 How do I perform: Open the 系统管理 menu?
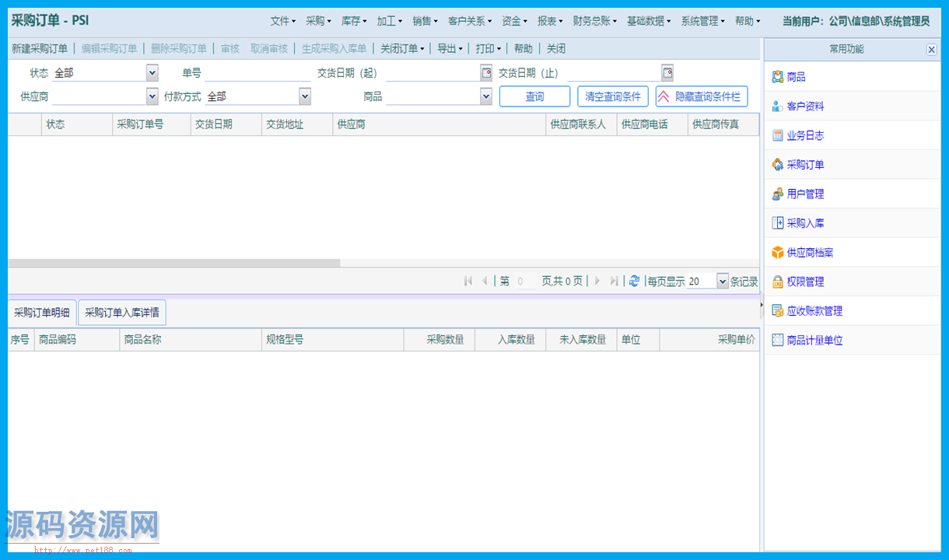[703, 21]
